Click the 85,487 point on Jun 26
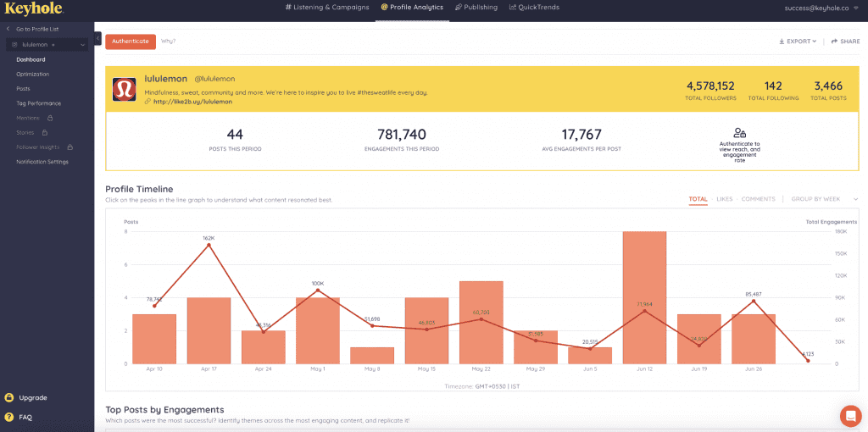868x432 pixels. point(754,301)
